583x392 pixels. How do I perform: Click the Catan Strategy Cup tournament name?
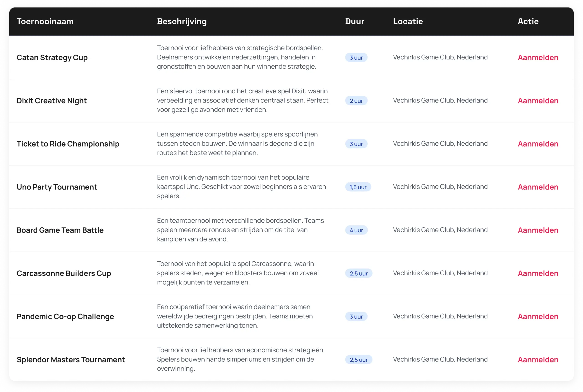pyautogui.click(x=52, y=57)
